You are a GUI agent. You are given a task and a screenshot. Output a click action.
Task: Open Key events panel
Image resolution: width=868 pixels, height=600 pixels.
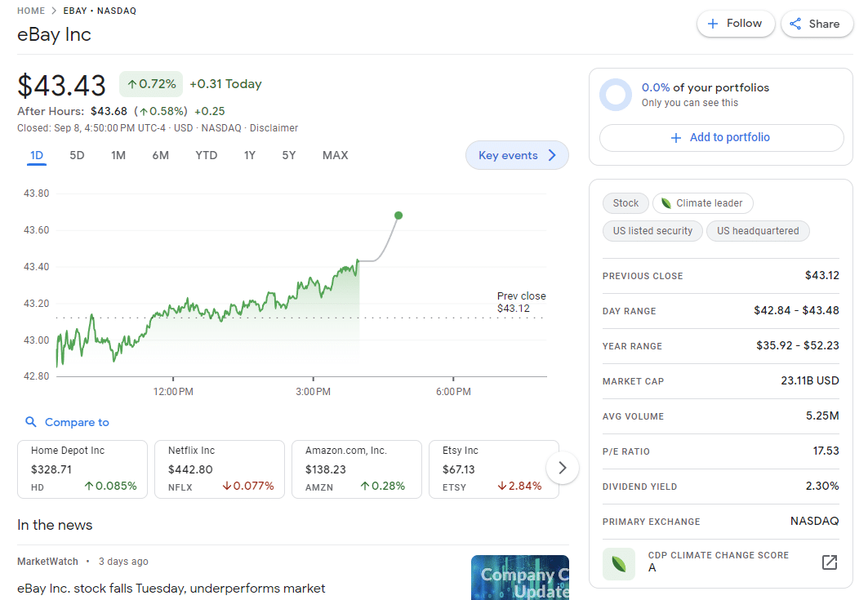[517, 155]
